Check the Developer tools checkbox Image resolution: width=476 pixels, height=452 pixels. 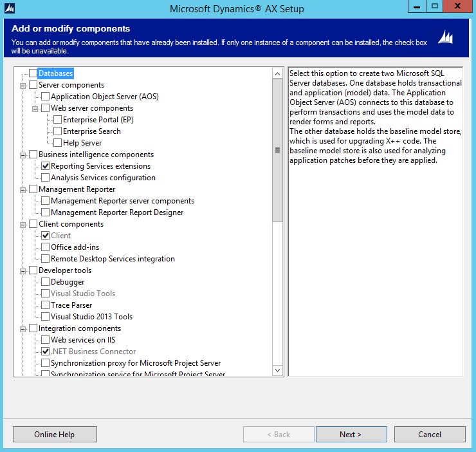point(33,270)
